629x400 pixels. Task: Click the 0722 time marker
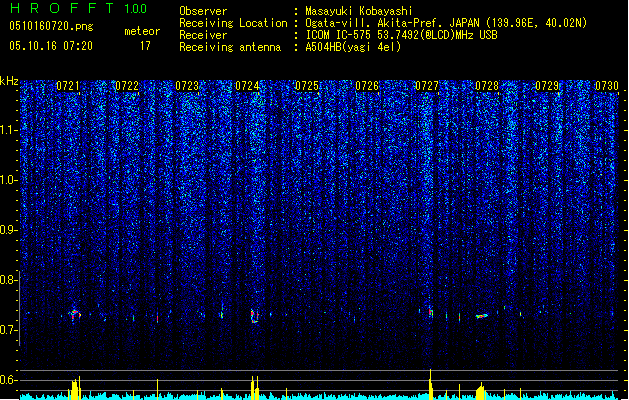127,86
